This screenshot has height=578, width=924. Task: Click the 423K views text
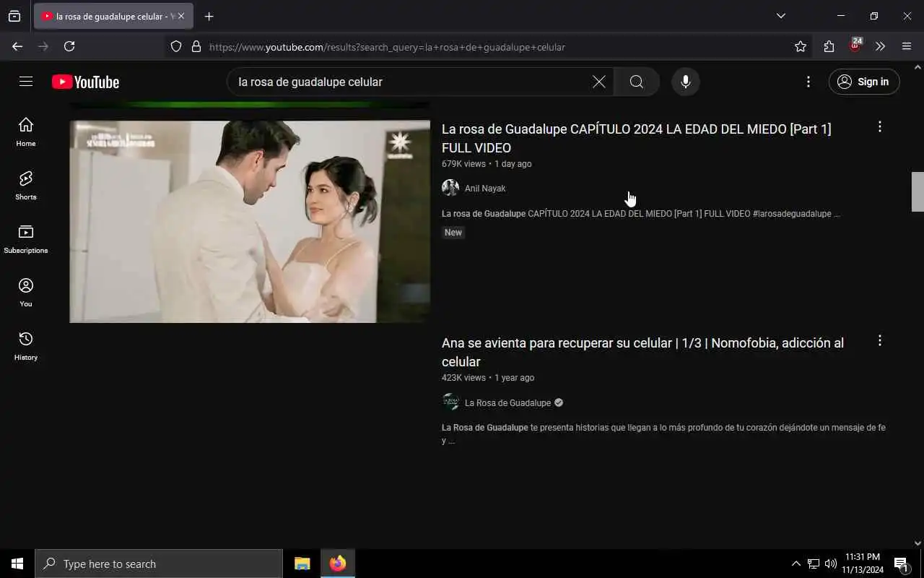click(463, 378)
